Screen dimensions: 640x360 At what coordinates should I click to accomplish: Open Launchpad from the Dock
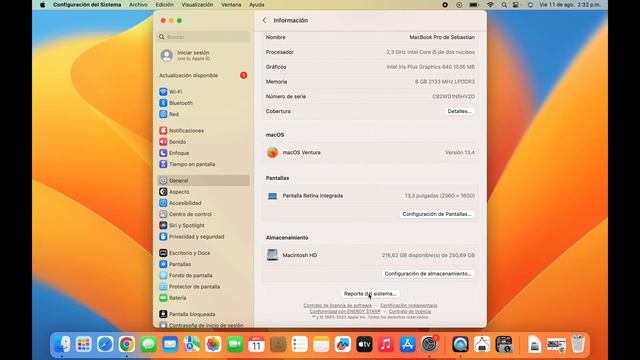(x=84, y=344)
